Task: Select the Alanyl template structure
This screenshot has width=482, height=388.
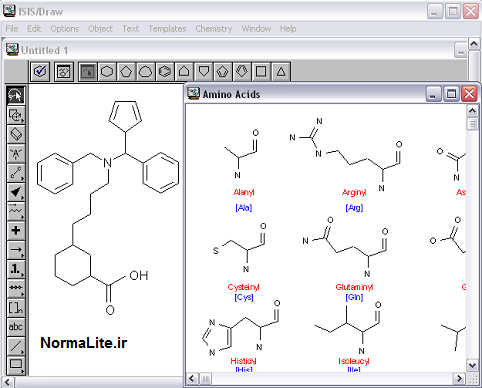Action: [241, 154]
